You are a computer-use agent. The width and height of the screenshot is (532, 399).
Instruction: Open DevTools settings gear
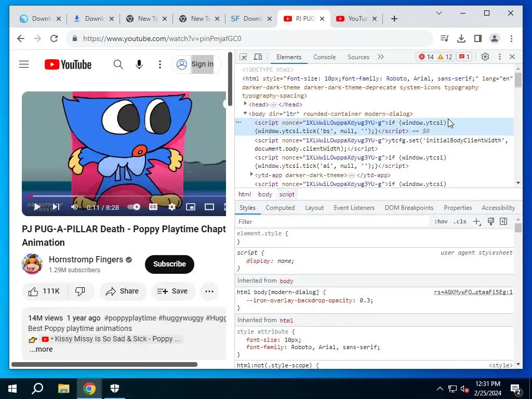tap(485, 57)
